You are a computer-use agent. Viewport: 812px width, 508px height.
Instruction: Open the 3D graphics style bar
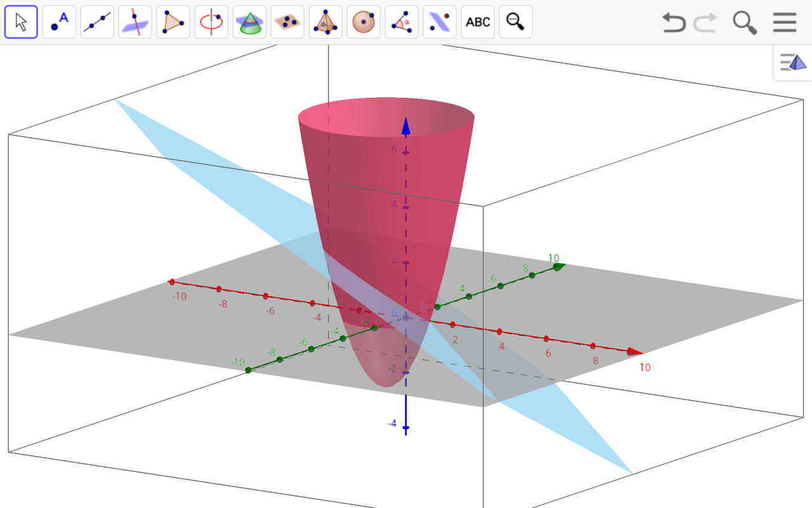click(792, 62)
